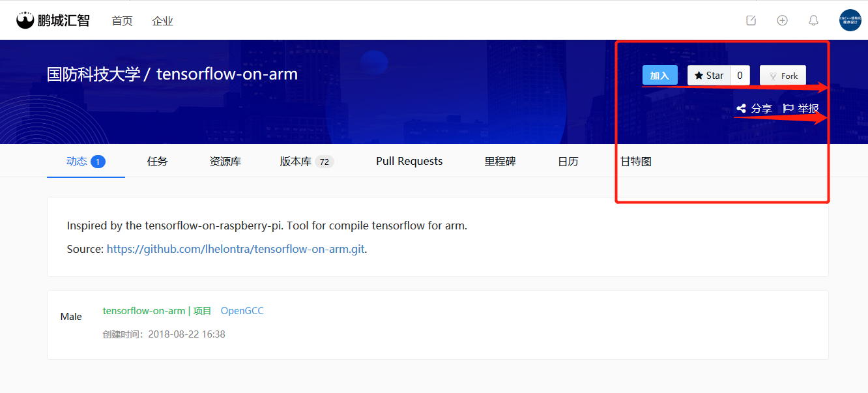Click the 国防科技大学 organization name
This screenshot has width=868, height=393.
(94, 74)
